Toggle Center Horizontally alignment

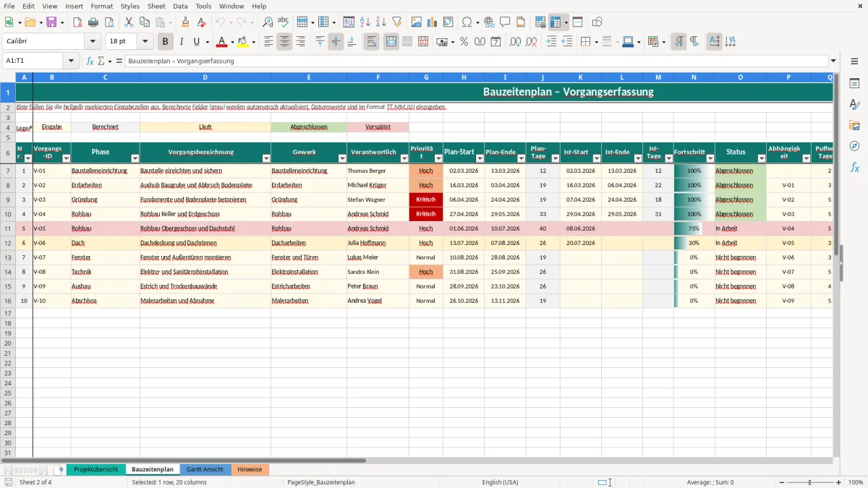click(284, 42)
